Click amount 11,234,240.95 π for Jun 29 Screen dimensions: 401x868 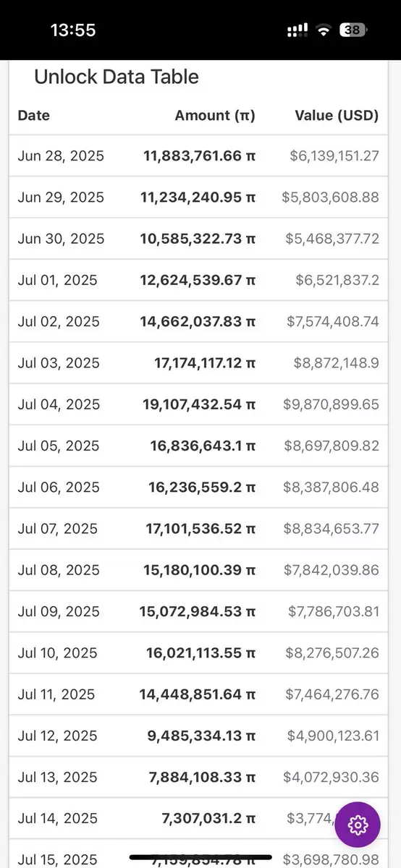(x=199, y=197)
